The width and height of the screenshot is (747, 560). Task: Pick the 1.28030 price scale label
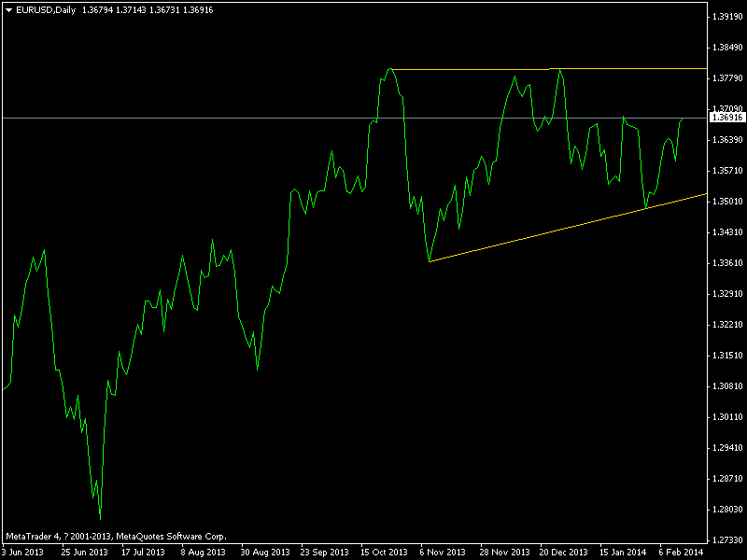tap(727, 510)
